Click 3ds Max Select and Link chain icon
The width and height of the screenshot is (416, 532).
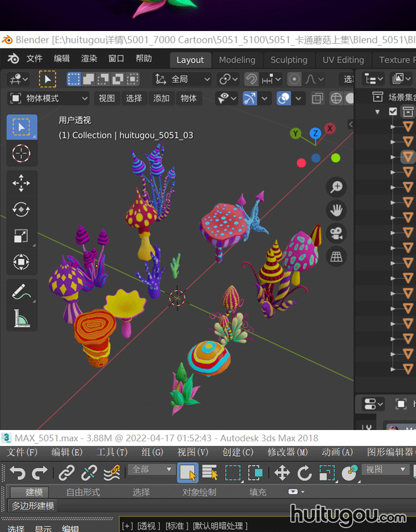(x=67, y=473)
